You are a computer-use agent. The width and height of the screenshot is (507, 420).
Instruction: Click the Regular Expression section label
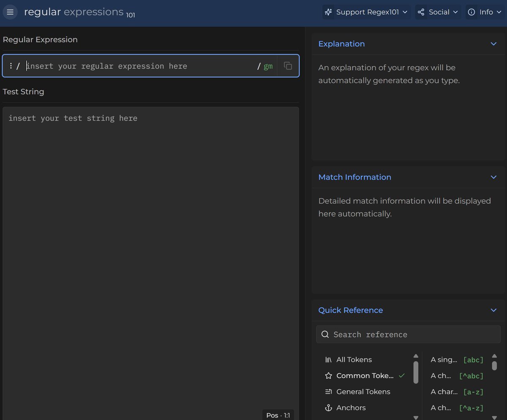(40, 40)
